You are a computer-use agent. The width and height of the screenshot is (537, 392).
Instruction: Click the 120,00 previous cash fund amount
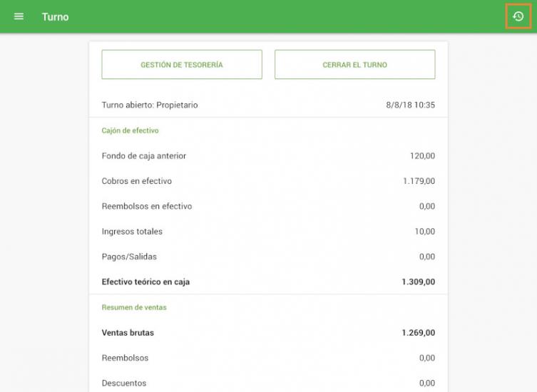coord(421,156)
